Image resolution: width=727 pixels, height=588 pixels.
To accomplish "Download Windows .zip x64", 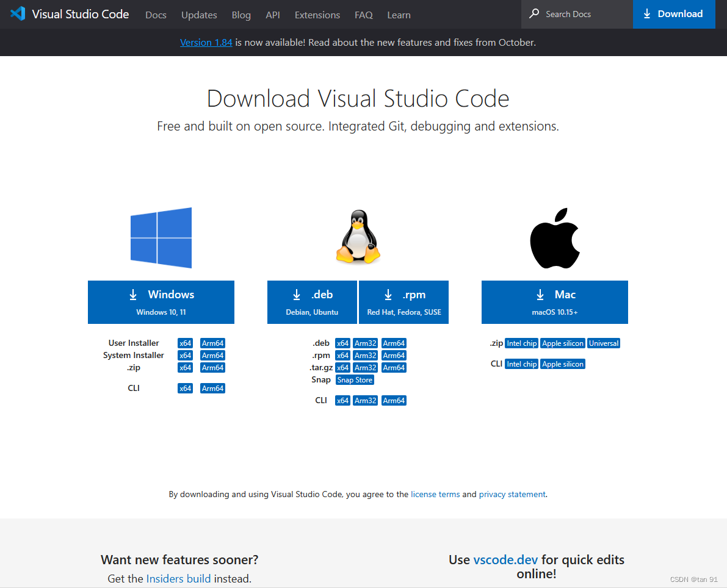I will tap(185, 367).
